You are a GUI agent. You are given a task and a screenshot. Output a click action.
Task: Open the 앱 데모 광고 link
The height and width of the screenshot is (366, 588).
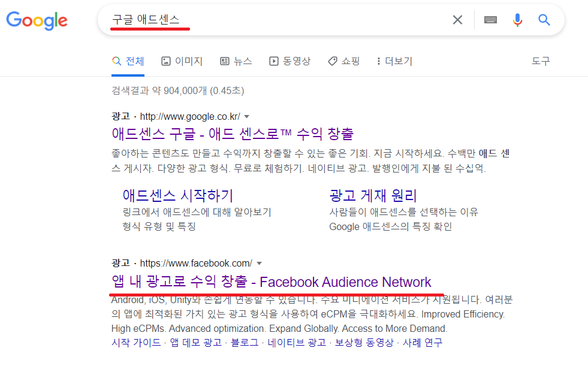(x=196, y=343)
